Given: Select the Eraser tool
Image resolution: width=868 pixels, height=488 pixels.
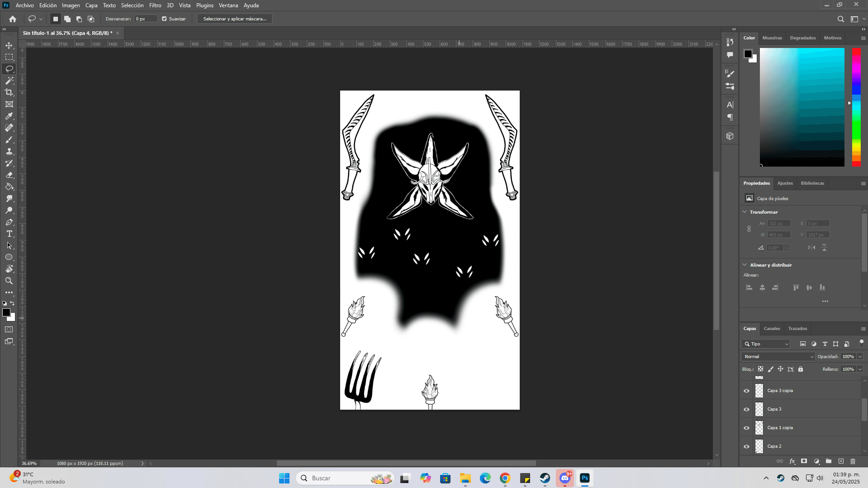Looking at the screenshot, I should 9,175.
